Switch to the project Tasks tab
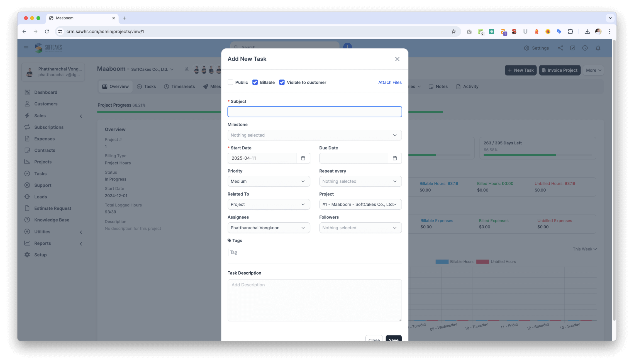Viewport: 634px width, 364px height. (x=146, y=87)
